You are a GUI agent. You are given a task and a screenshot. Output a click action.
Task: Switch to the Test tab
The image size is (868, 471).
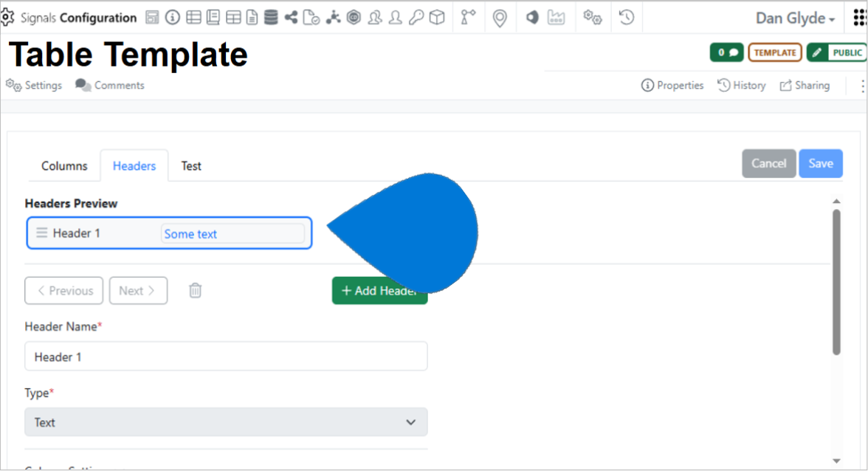pyautogui.click(x=191, y=166)
